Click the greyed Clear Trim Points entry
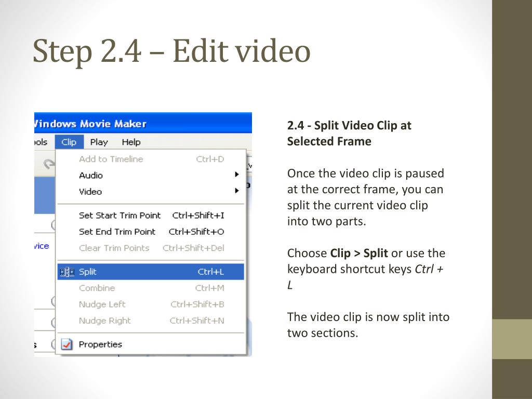Viewport: 532px width, 399px height. [151, 248]
